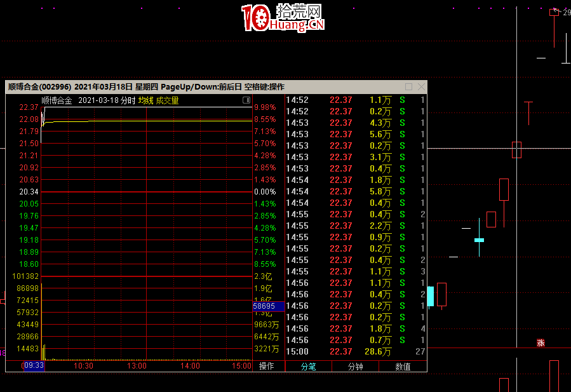This screenshot has width=571, height=392.
Task: Click the solid cyan candlestick at popup edge
Action: [x=430, y=296]
